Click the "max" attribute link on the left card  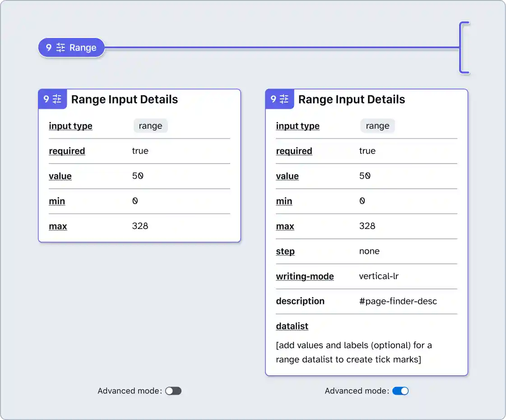point(58,226)
